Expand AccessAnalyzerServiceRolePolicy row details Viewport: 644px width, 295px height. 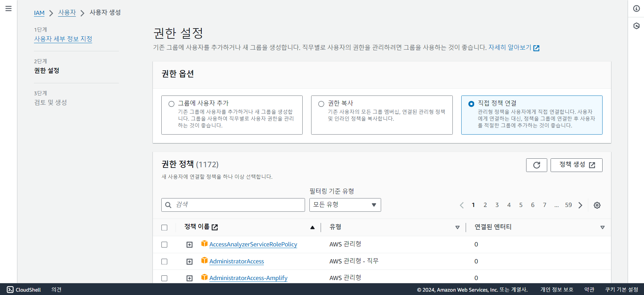pyautogui.click(x=190, y=245)
